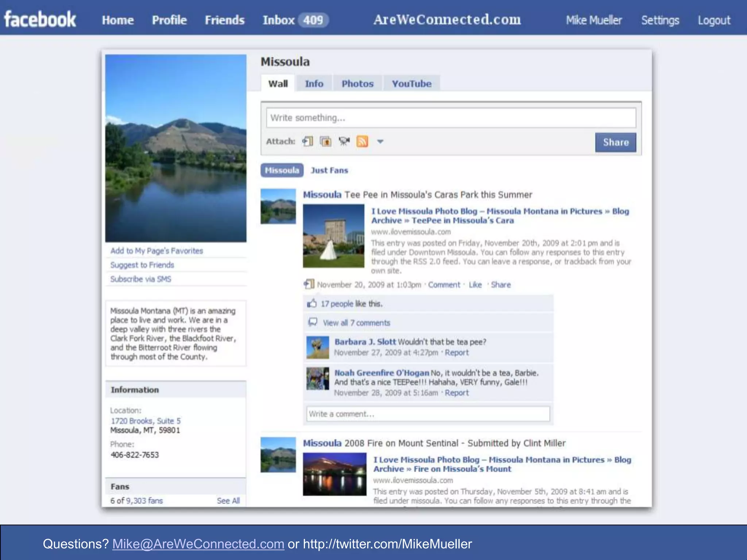747x560 pixels.
Task: Click the speech bubble comments icon
Action: [313, 322]
